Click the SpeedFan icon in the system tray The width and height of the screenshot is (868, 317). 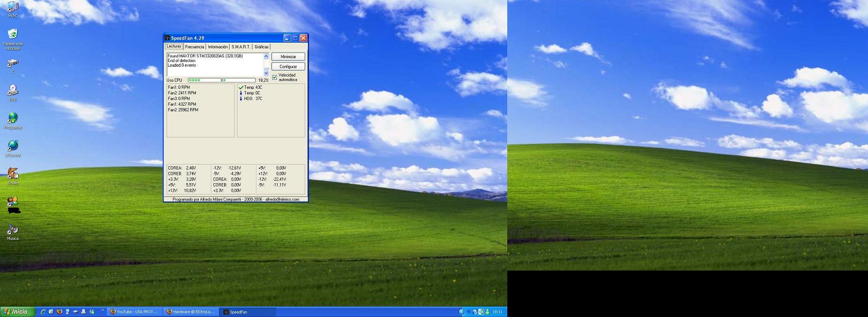(x=468, y=312)
